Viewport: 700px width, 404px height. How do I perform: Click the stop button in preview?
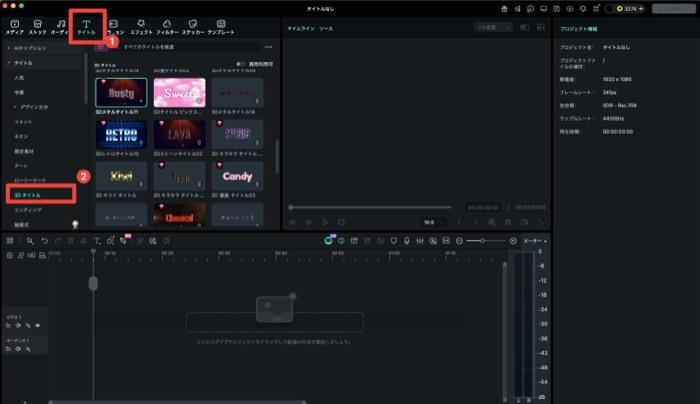[x=342, y=222]
